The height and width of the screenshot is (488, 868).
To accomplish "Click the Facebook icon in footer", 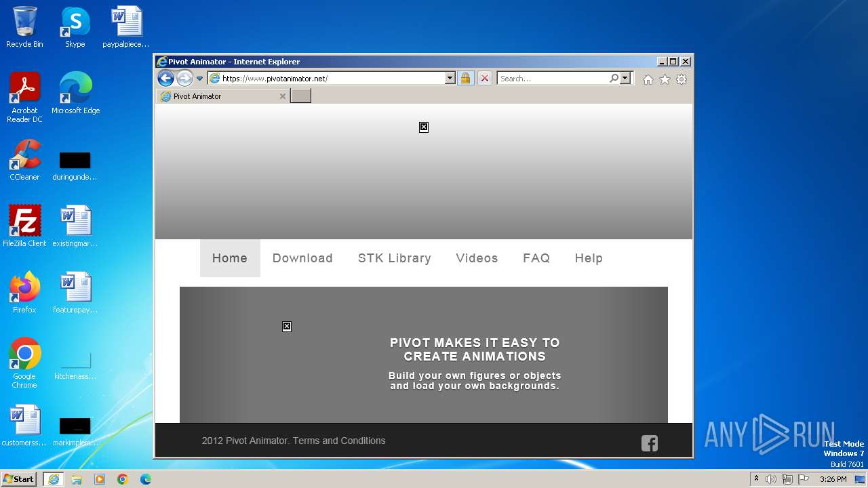I will [650, 443].
